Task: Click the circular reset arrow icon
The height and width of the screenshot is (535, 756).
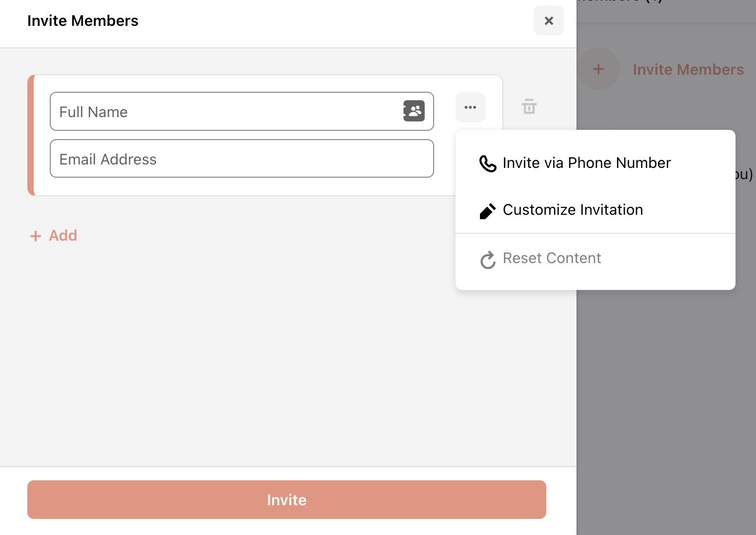Action: coord(487,260)
